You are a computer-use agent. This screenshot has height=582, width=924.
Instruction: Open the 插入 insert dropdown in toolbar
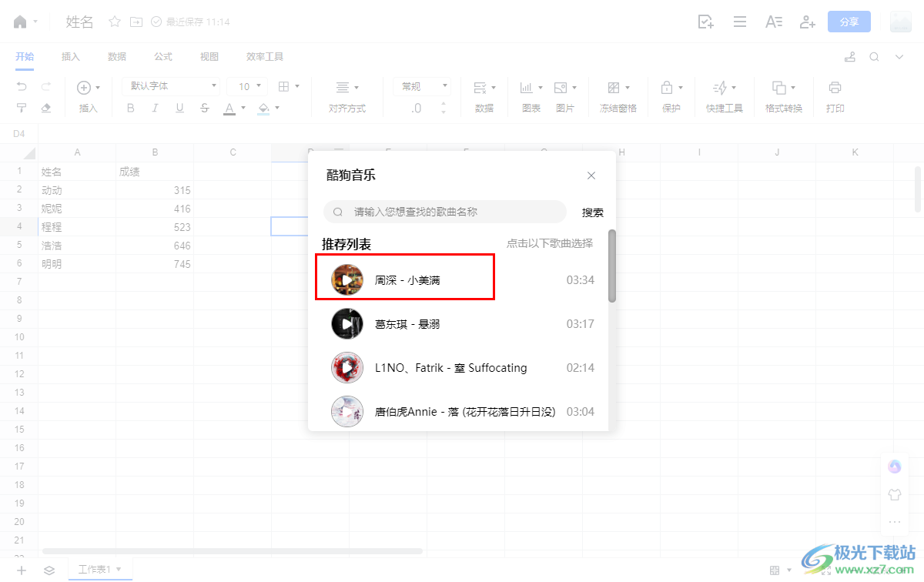(x=89, y=97)
